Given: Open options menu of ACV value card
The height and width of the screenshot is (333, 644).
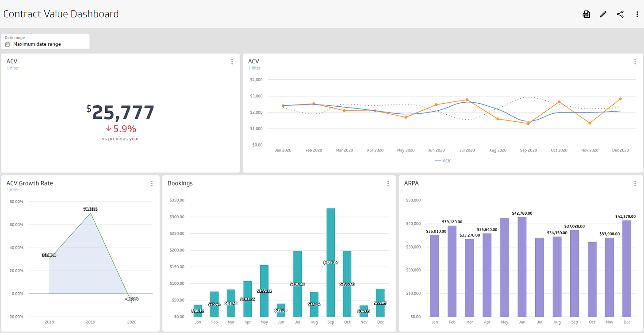Looking at the screenshot, I should pos(232,62).
